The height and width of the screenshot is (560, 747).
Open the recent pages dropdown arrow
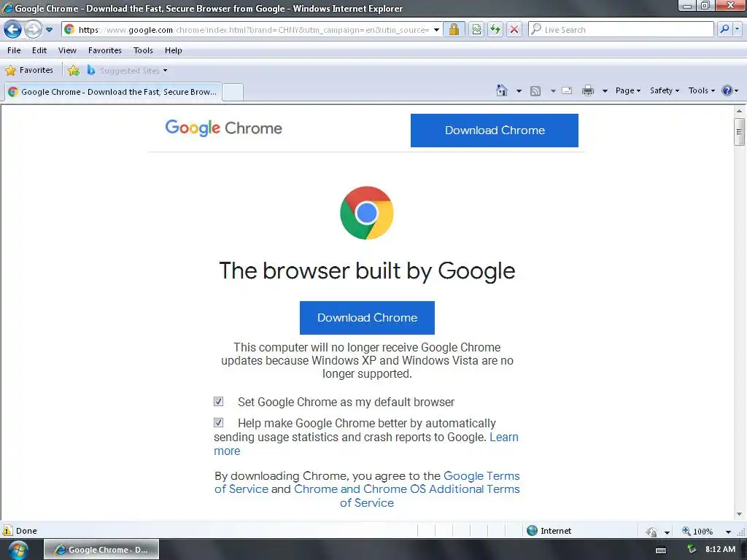coord(49,29)
